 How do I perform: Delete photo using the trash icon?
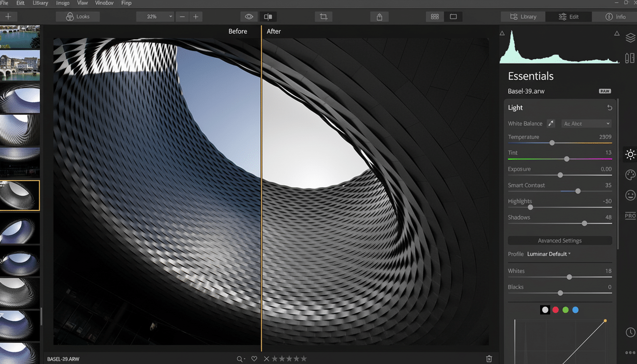point(489,358)
